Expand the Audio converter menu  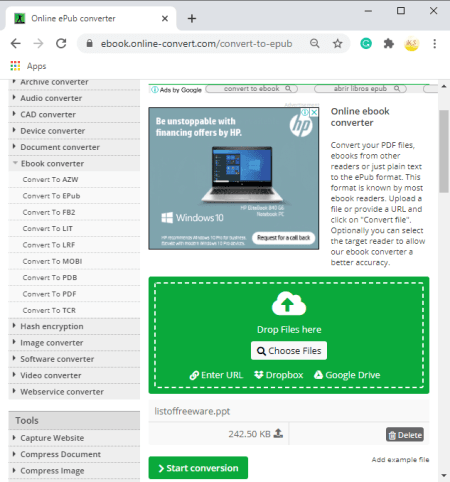point(74,98)
